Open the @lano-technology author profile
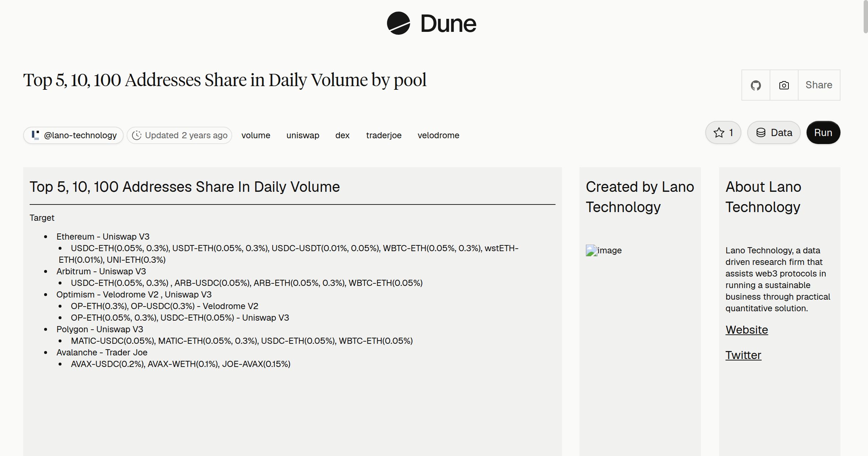This screenshot has width=868, height=456. [73, 135]
